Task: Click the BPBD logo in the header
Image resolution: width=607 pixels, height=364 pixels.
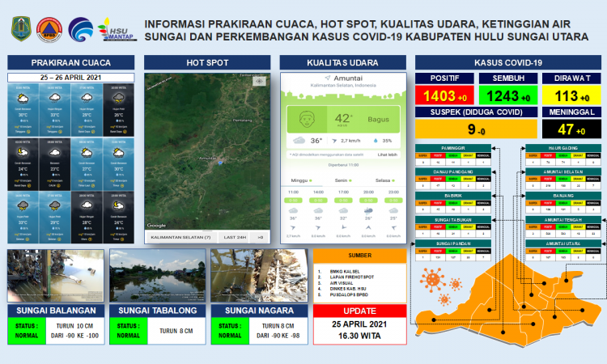Action: click(x=48, y=29)
